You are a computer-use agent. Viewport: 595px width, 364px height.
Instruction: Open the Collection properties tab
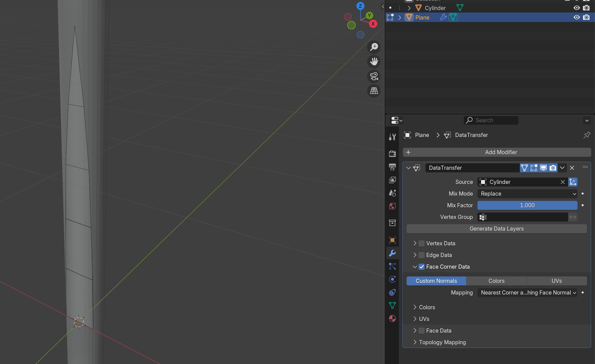(392, 223)
